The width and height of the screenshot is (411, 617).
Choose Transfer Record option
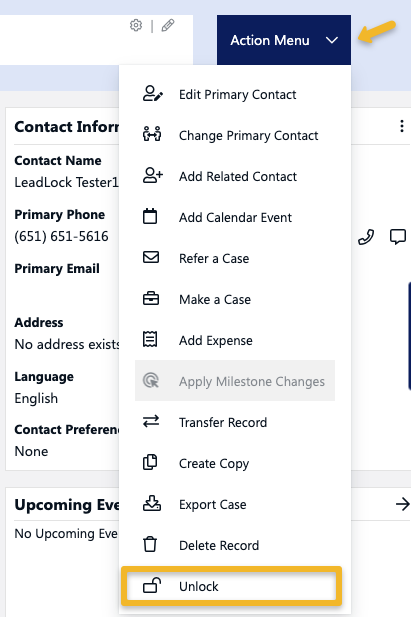pyautogui.click(x=235, y=422)
